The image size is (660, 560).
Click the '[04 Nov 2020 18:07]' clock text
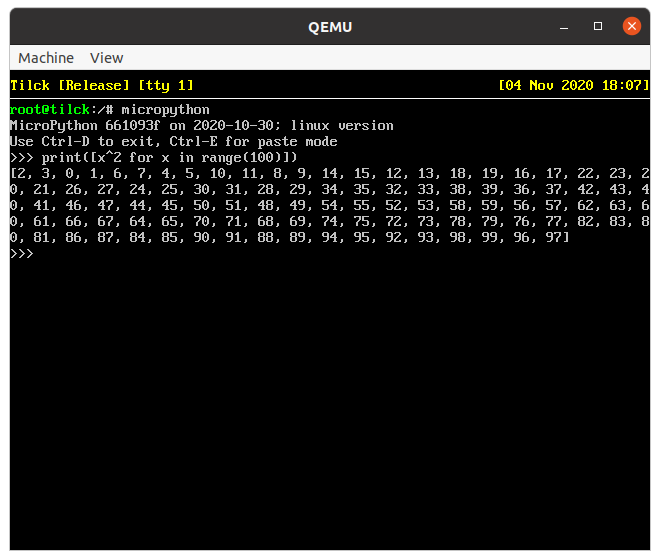(x=574, y=85)
